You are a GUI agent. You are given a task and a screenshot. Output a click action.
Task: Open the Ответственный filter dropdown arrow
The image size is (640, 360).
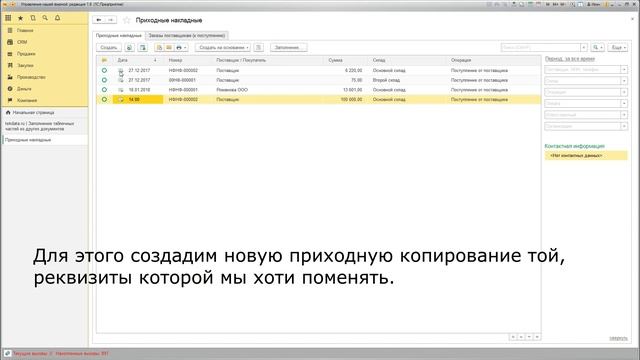pyautogui.click(x=624, y=115)
